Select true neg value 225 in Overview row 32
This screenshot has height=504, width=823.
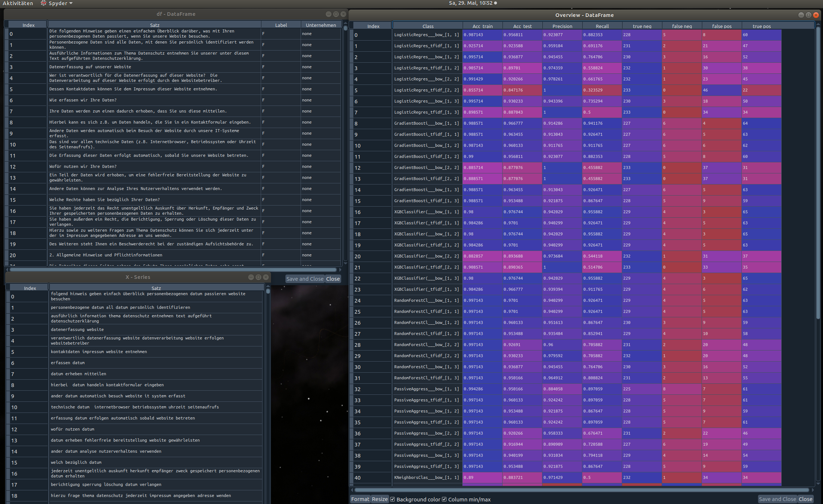[x=642, y=389]
